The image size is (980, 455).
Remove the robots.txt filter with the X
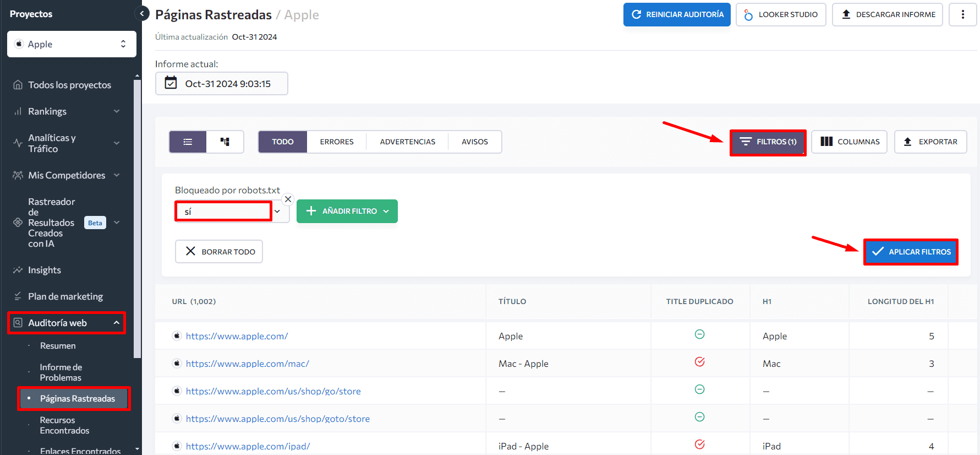coord(288,199)
